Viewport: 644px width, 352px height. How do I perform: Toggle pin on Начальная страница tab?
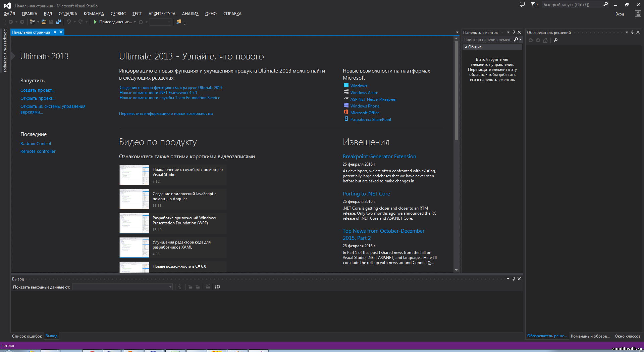55,32
